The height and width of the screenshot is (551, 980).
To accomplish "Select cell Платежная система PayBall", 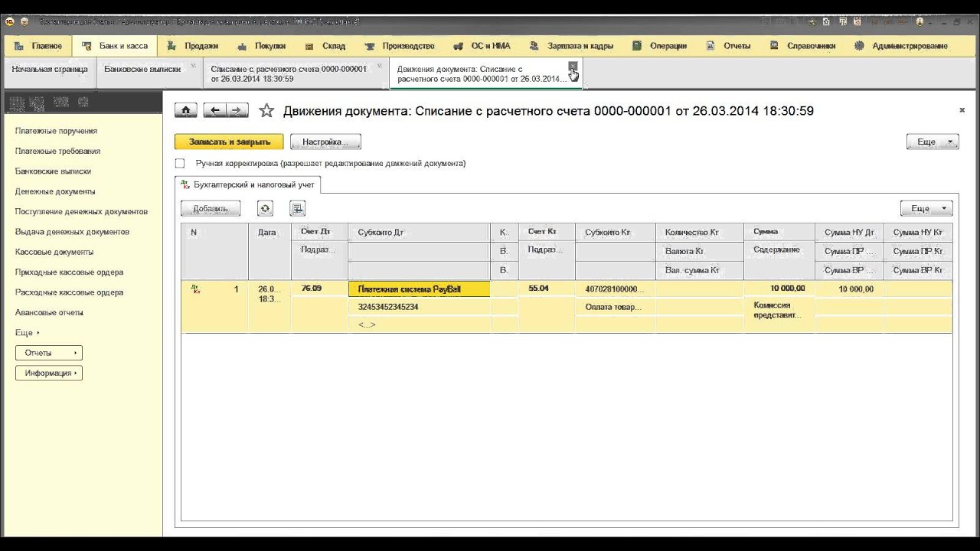I will tap(420, 289).
